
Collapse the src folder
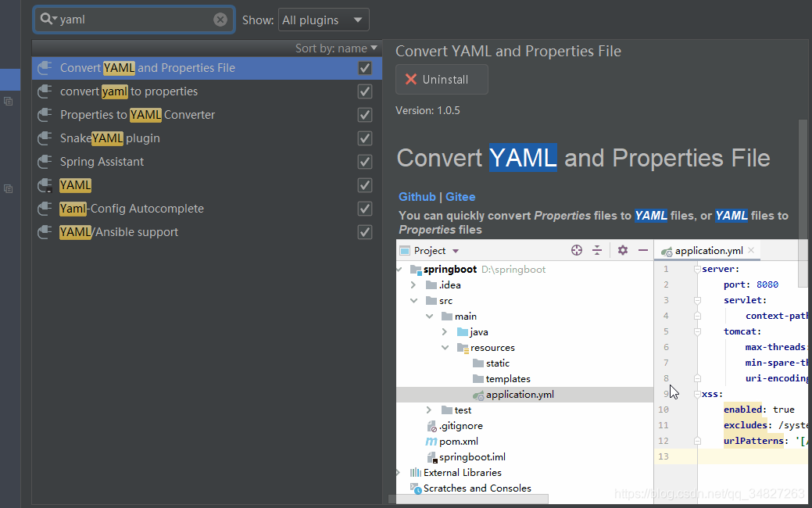pyautogui.click(x=413, y=301)
